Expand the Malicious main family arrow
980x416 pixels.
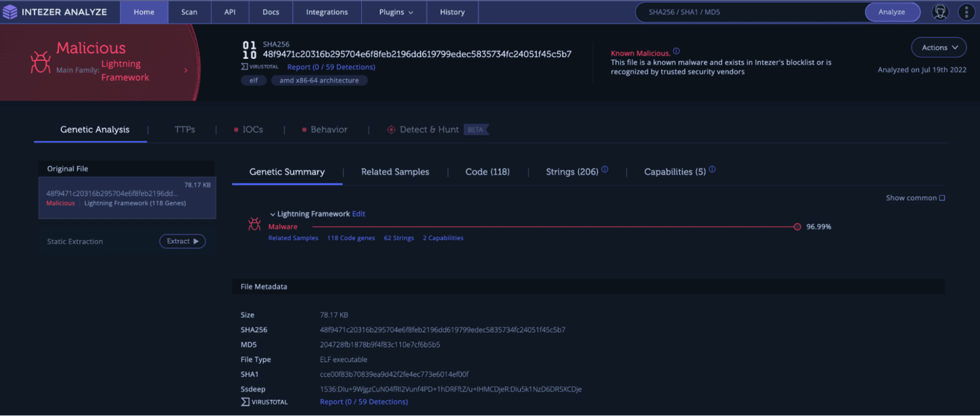coord(186,70)
